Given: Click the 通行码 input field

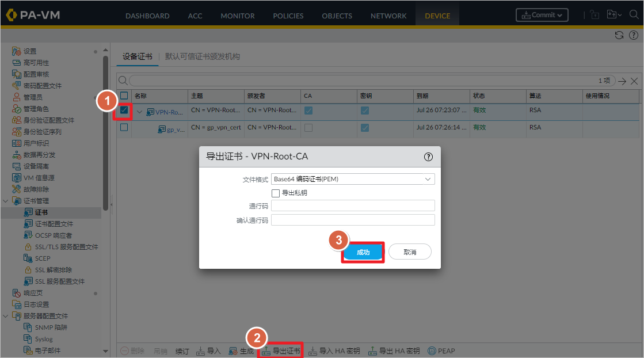Looking at the screenshot, I should point(353,205).
